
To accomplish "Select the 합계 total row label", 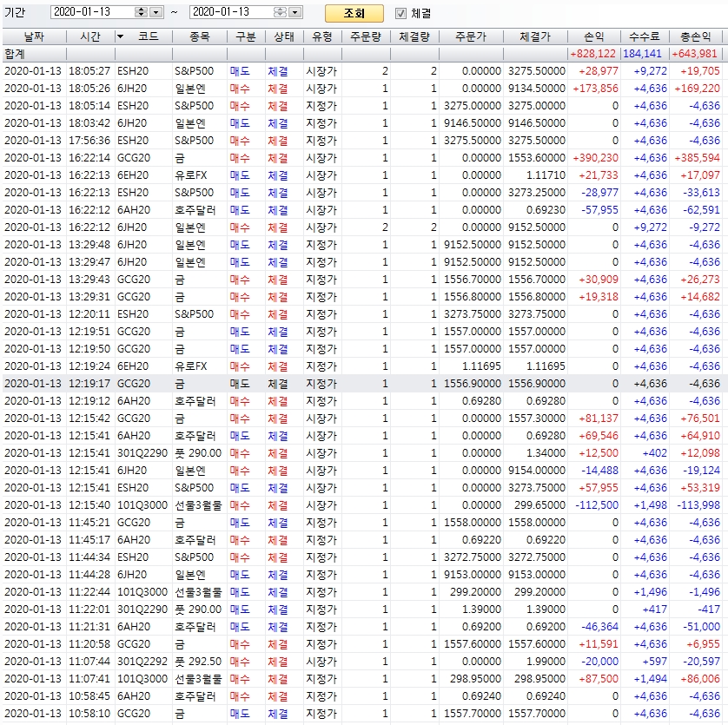I will (15, 54).
